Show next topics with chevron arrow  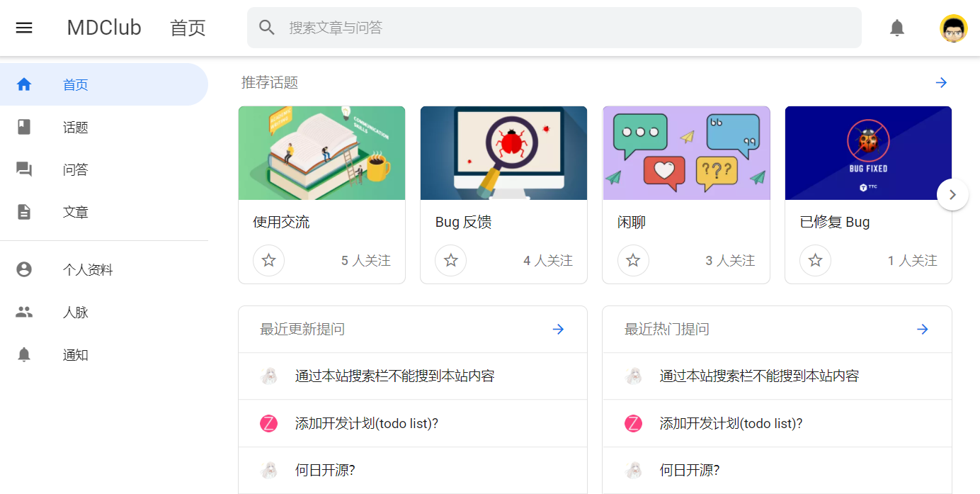coord(952,194)
